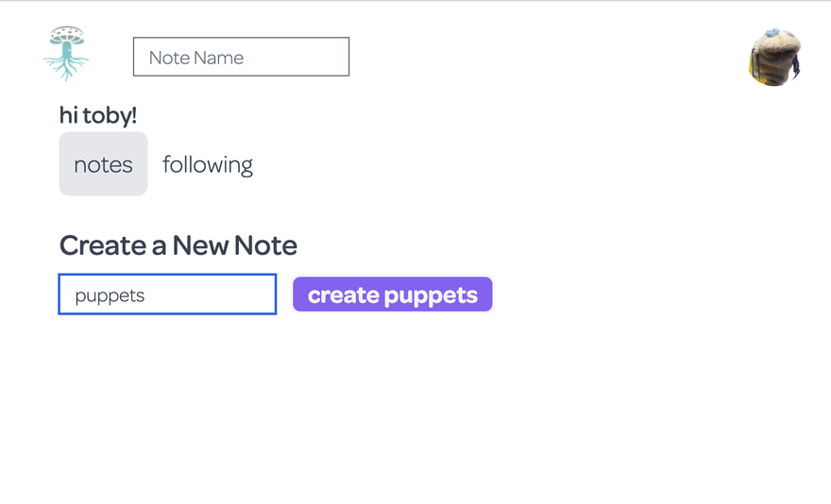The width and height of the screenshot is (831, 504).
Task: Click the rooted mushroom app logo
Action: click(66, 53)
